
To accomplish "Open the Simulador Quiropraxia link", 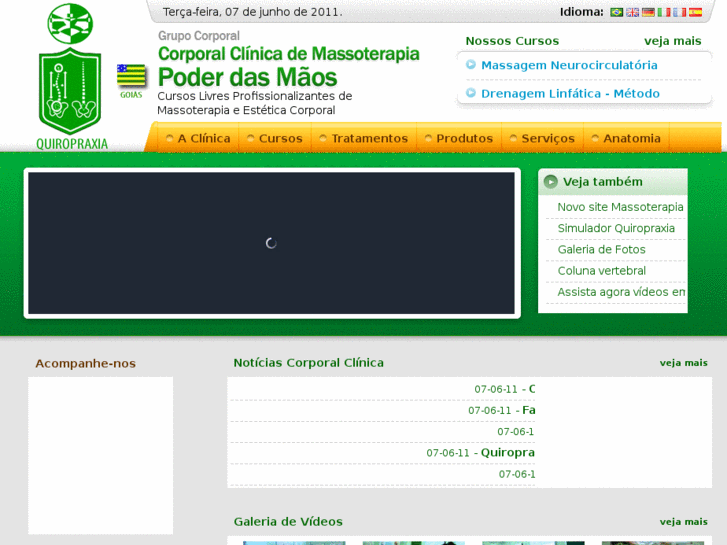I will [616, 228].
